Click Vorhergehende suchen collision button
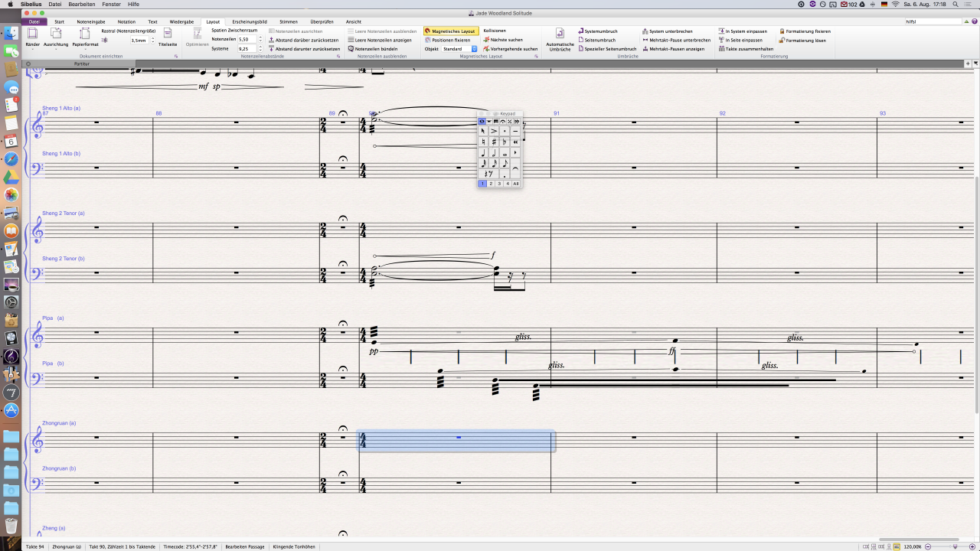 (511, 48)
